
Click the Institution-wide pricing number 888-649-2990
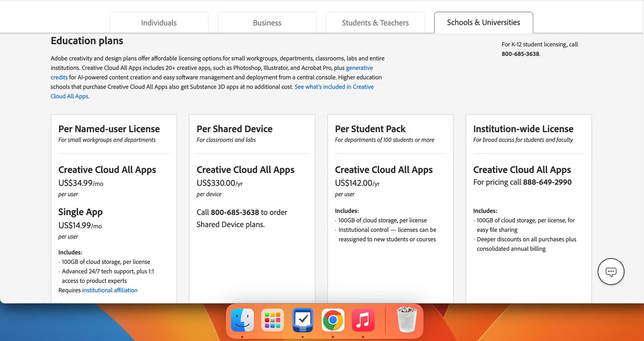point(547,182)
